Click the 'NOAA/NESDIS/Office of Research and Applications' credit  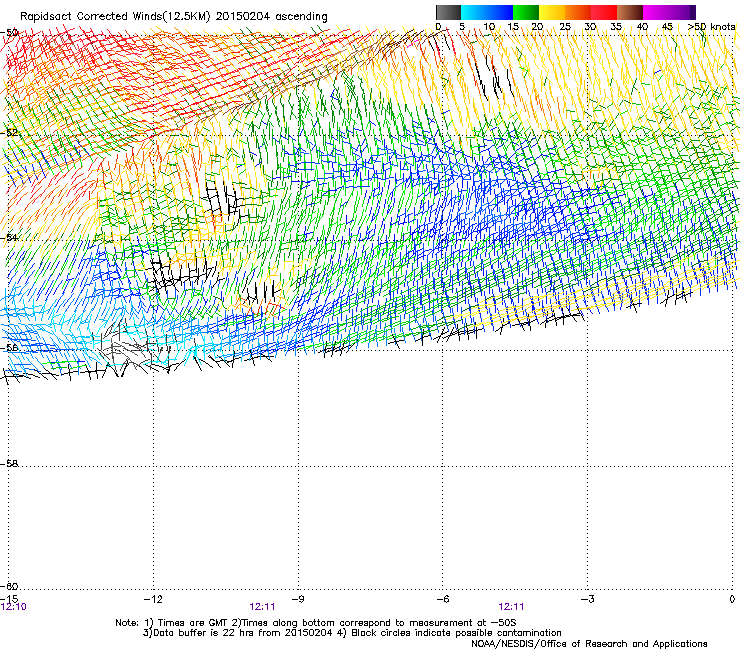[589, 643]
